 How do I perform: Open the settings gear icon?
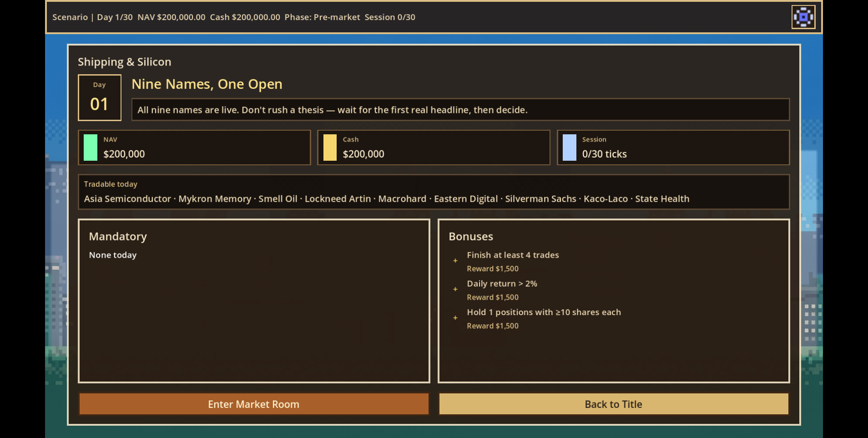pos(803,17)
